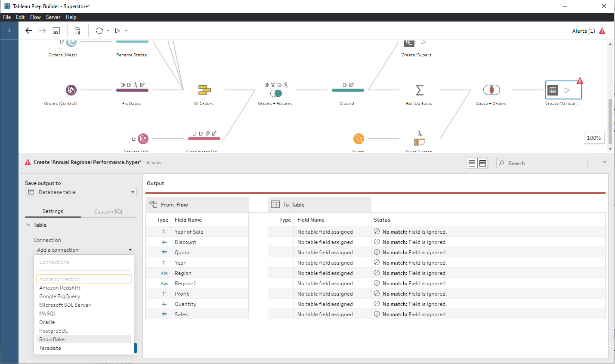Open the Save output to dropdown
Viewport: 615px width, 364px height.
pos(81,192)
